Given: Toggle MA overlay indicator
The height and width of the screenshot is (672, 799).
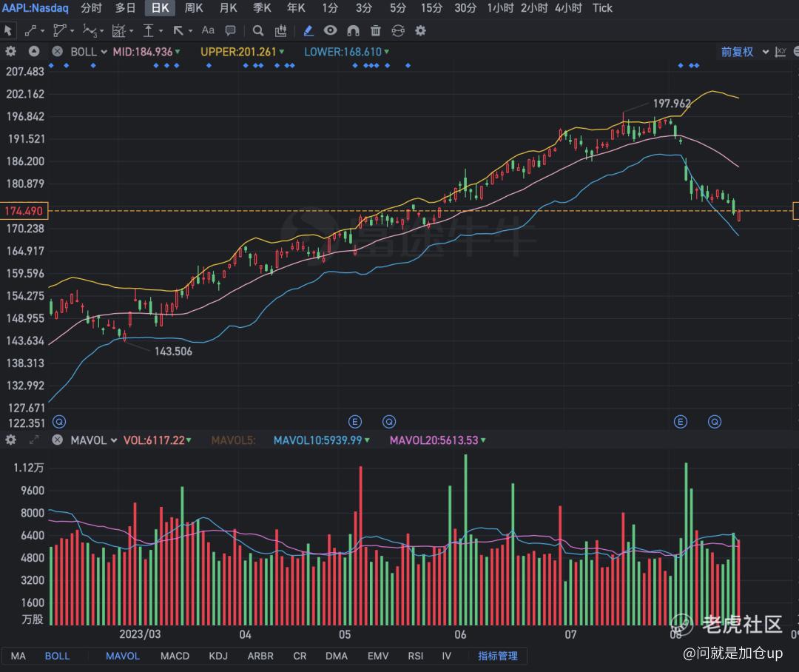Looking at the screenshot, I should (18, 656).
